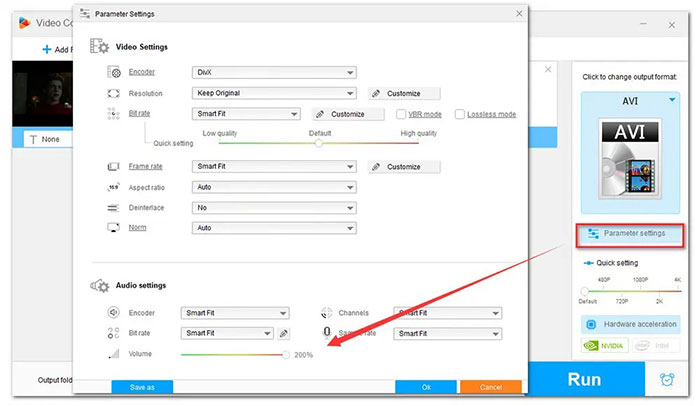700x406 pixels.
Task: Open the audio Channels dropdown
Action: coord(447,312)
